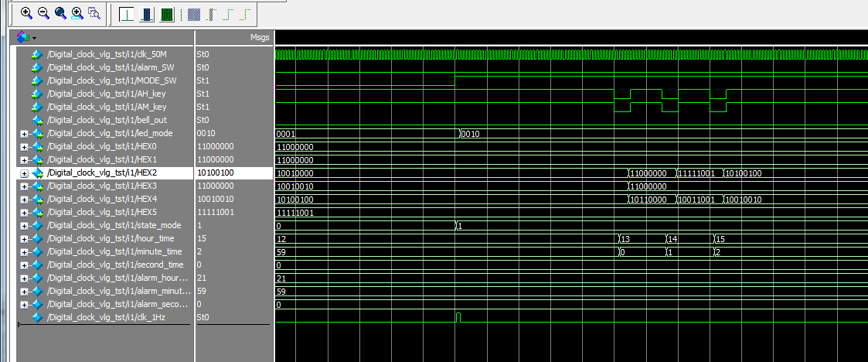Click the bus icon beside led_mode
Screen dimensions: 868x362
38,133
